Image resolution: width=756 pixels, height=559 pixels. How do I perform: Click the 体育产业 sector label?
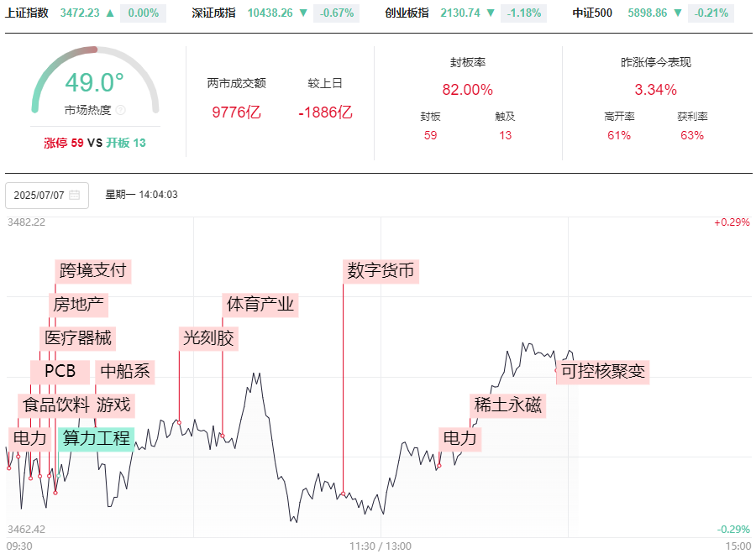click(260, 304)
